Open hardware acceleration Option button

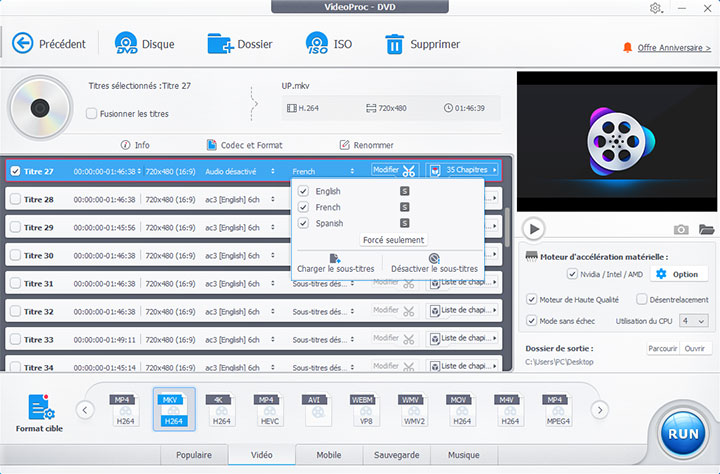tap(680, 274)
